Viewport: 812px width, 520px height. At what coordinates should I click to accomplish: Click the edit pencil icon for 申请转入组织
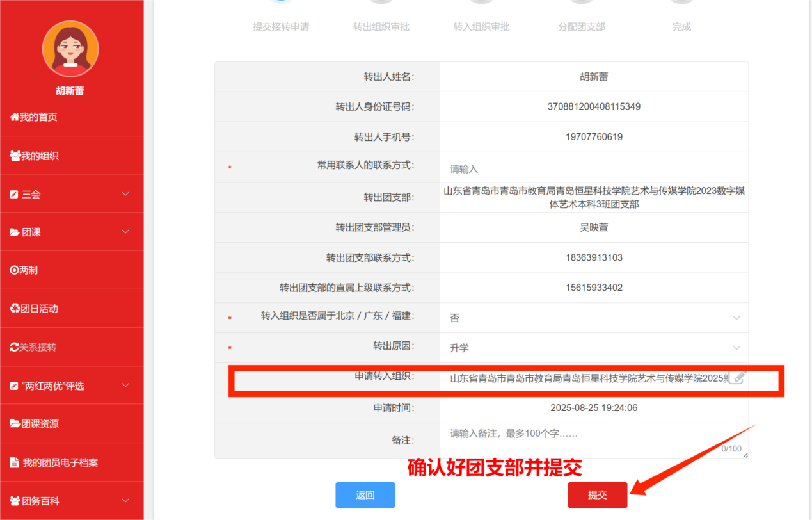pyautogui.click(x=737, y=378)
